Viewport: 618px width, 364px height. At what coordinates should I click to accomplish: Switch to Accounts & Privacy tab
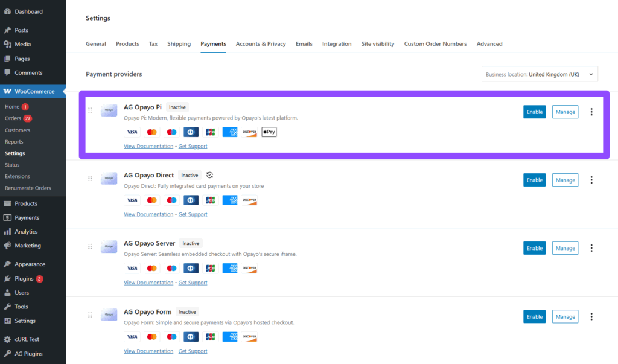pos(261,44)
